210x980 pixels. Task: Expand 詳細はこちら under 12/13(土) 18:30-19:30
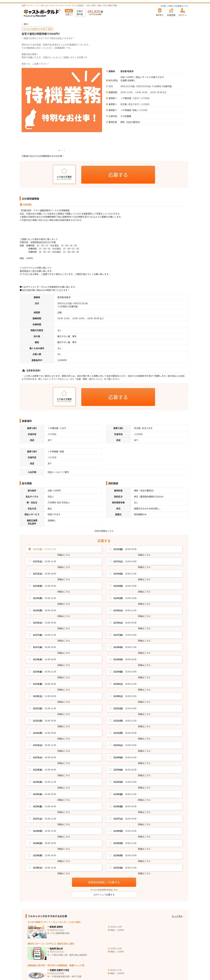[64, 579]
